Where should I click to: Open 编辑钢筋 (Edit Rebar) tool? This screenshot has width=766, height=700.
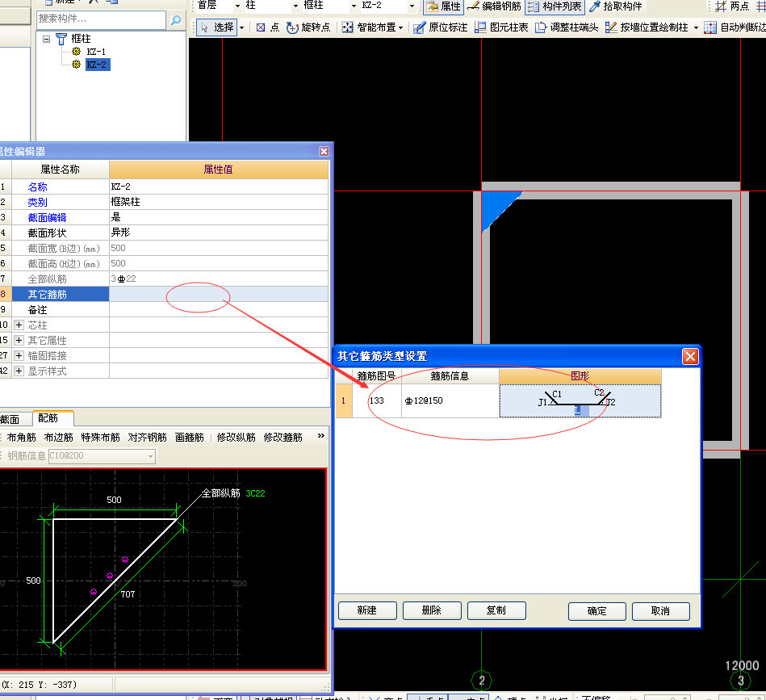click(x=494, y=6)
